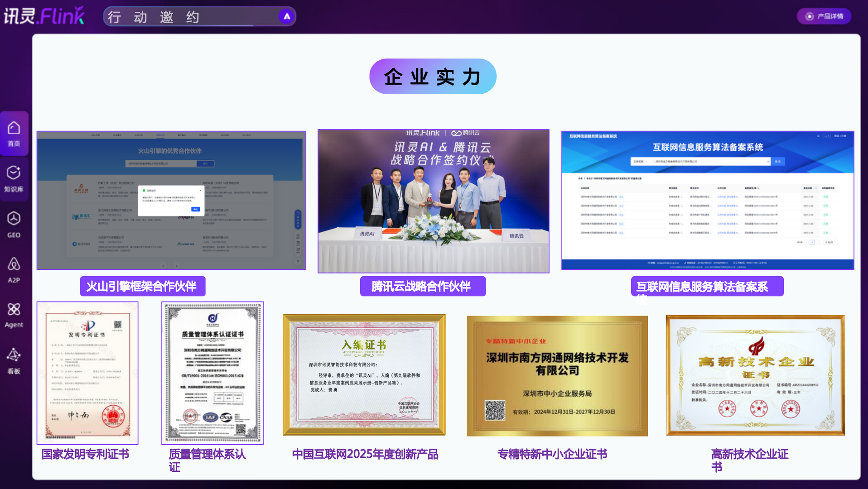
Task: Click the 腾讯云战略合作伙伴 label
Action: coord(423,286)
